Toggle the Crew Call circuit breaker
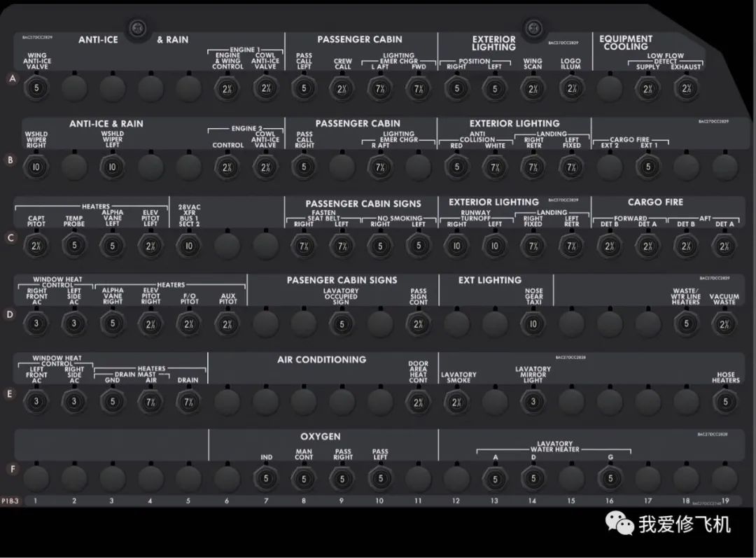The width and height of the screenshot is (756, 558). [342, 89]
